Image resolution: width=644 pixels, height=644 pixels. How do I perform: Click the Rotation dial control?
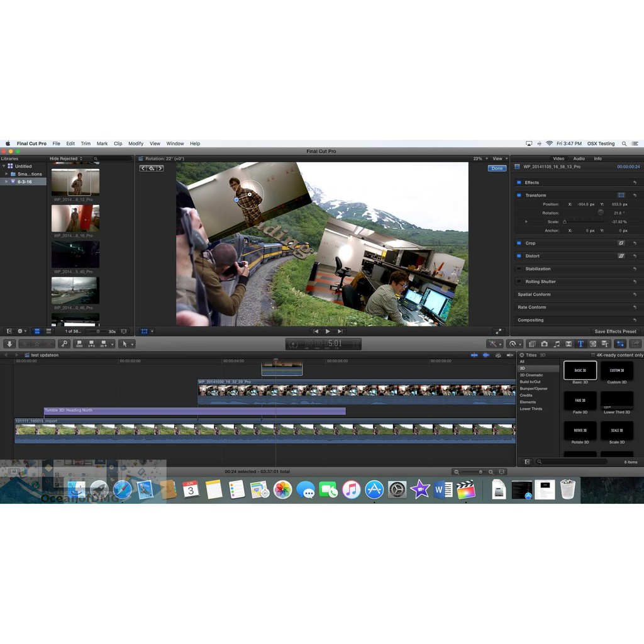[601, 213]
